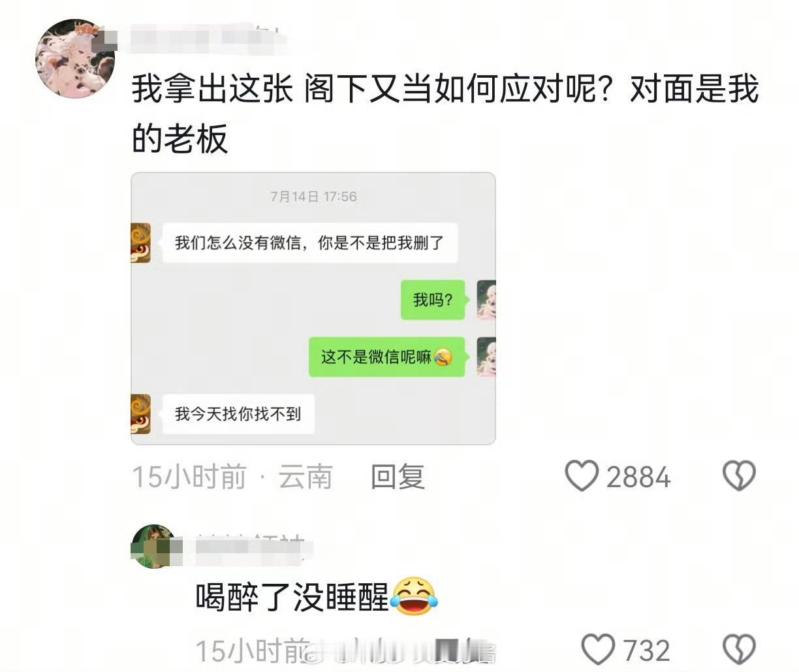The height and width of the screenshot is (672, 799).
Task: Open the attached chat screenshot image
Action: pos(313,308)
